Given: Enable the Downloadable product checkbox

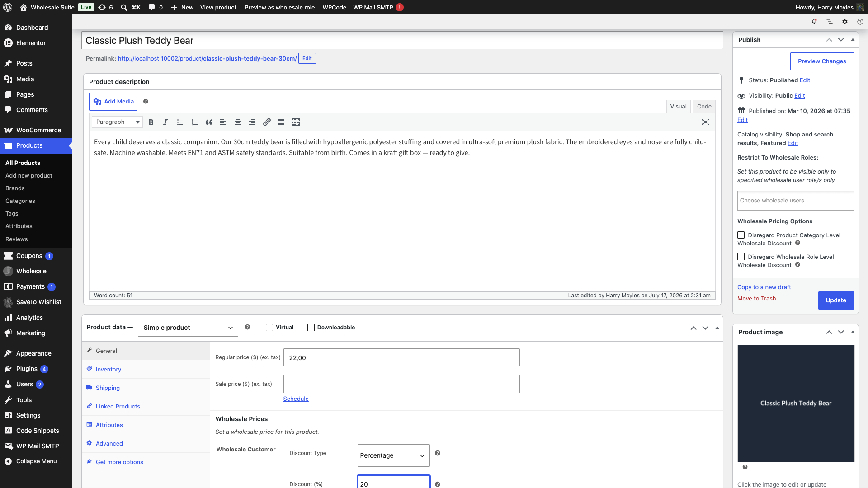Looking at the screenshot, I should coord(311,328).
